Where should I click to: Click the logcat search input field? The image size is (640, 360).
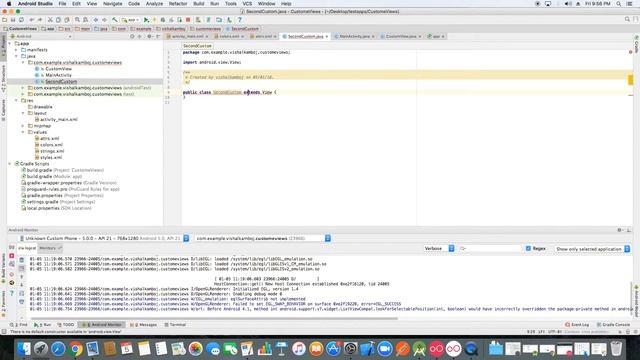point(490,248)
